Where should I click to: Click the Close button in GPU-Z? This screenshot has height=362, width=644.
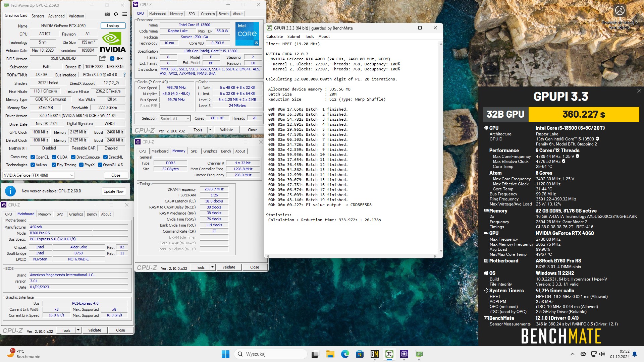(x=116, y=175)
